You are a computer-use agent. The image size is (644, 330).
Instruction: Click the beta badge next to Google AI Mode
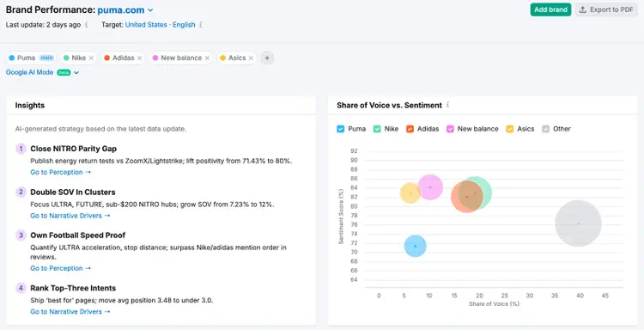64,73
